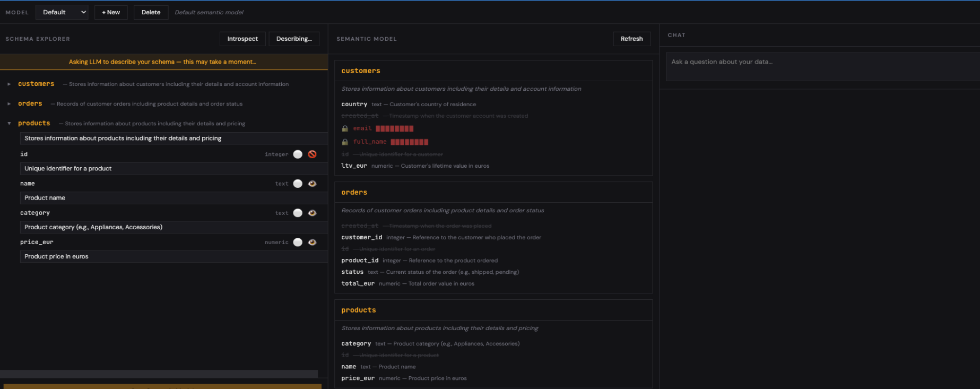This screenshot has width=980, height=389.
Task: Click the lock icon beside email field
Action: point(345,128)
